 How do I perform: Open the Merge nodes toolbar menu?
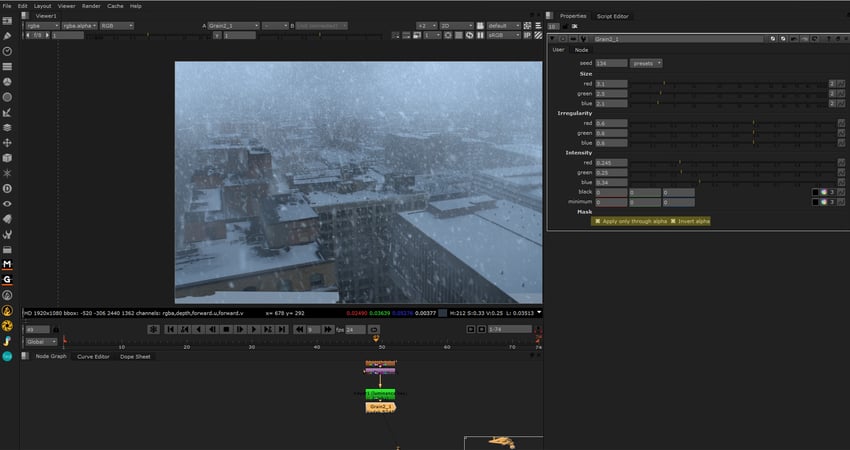(7, 127)
